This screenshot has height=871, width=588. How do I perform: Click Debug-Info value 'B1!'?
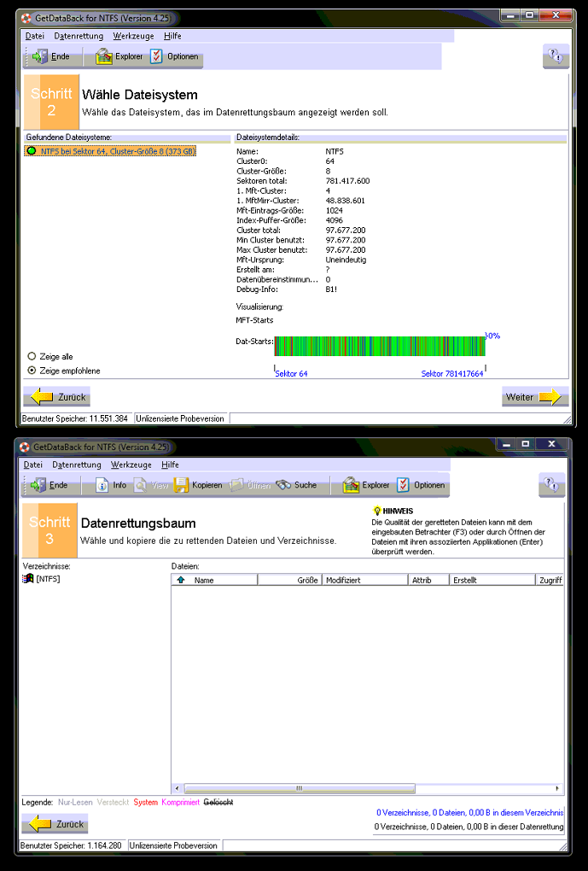[331, 289]
